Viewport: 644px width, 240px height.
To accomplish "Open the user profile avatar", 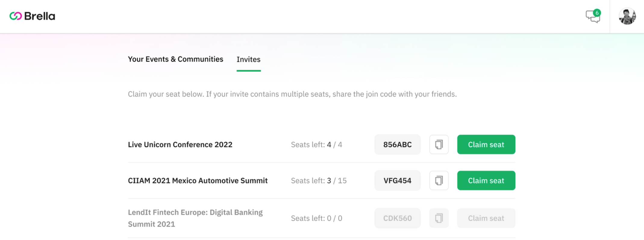I will point(627,16).
